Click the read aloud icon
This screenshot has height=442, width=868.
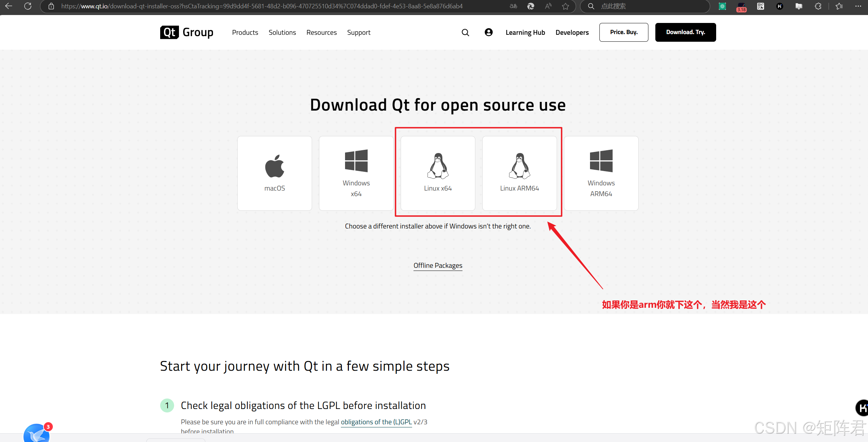(548, 6)
